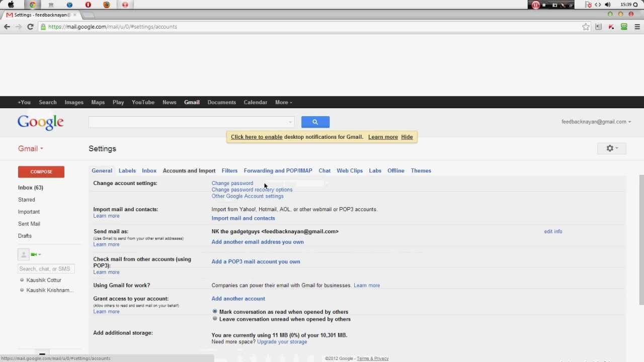Select chat contact Kaushik Cottur

(44, 280)
